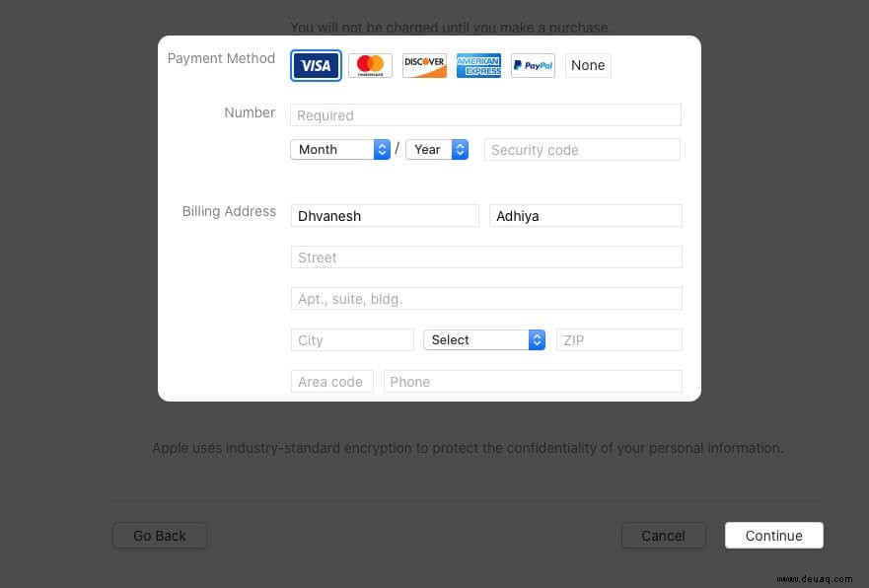869x588 pixels.
Task: Open the state Select dropdown
Action: [484, 339]
